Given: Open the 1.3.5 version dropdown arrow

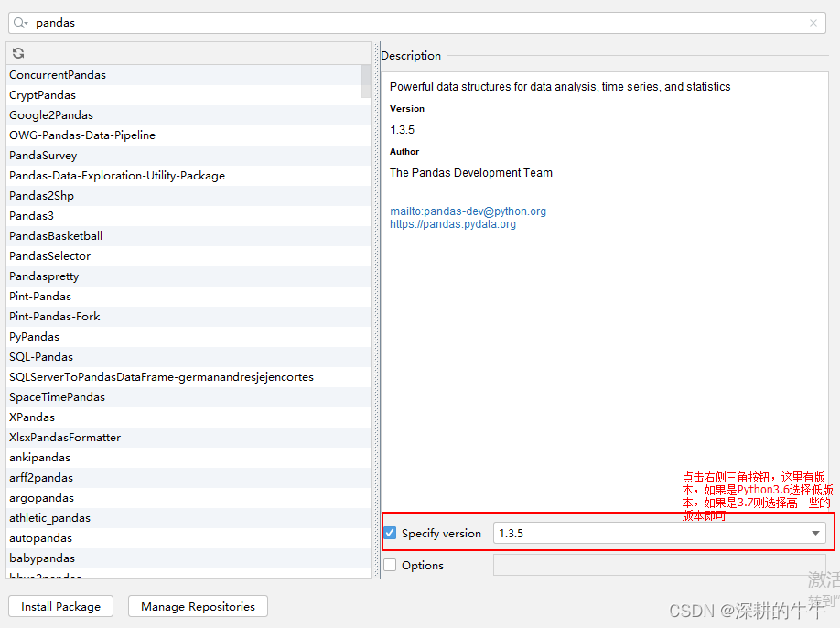Looking at the screenshot, I should pos(815,533).
